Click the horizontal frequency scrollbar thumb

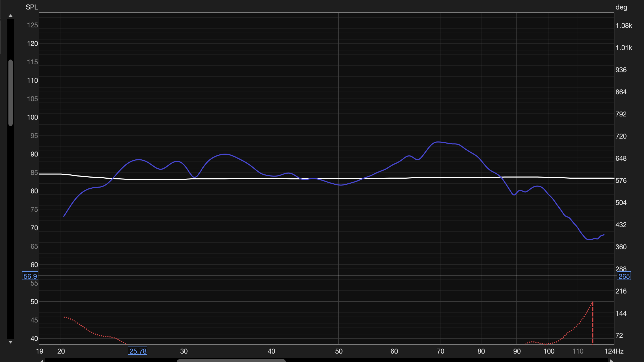tap(231, 360)
